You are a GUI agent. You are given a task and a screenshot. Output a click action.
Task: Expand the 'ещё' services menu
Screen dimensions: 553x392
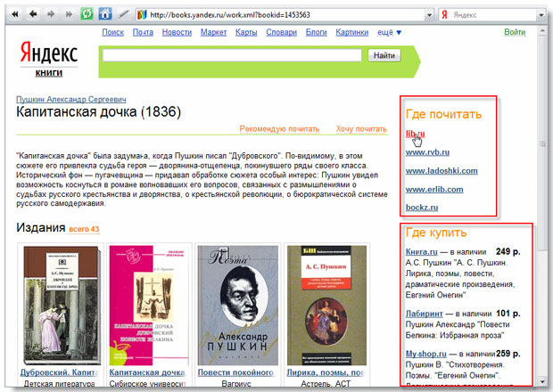[x=390, y=32]
